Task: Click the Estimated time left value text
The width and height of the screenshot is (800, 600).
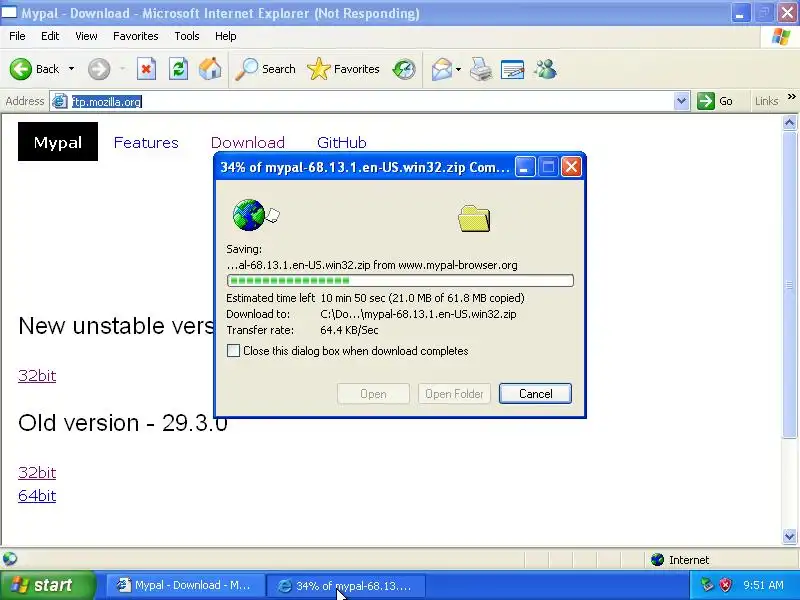Action: coord(422,298)
